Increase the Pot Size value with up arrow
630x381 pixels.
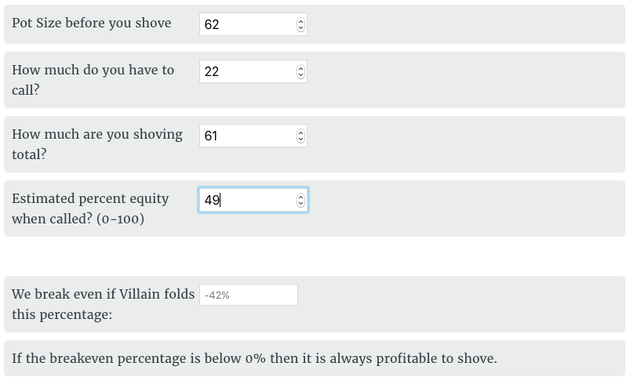pyautogui.click(x=301, y=21)
